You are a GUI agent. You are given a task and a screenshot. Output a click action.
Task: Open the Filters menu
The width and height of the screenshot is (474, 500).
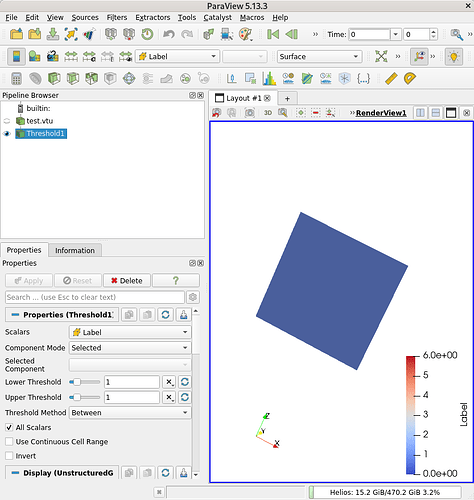click(x=117, y=17)
